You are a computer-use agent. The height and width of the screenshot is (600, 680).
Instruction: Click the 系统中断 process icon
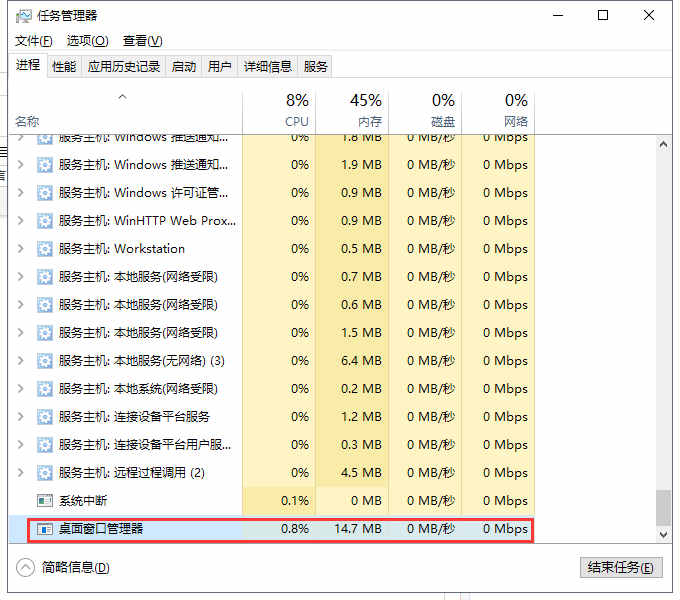(x=45, y=501)
